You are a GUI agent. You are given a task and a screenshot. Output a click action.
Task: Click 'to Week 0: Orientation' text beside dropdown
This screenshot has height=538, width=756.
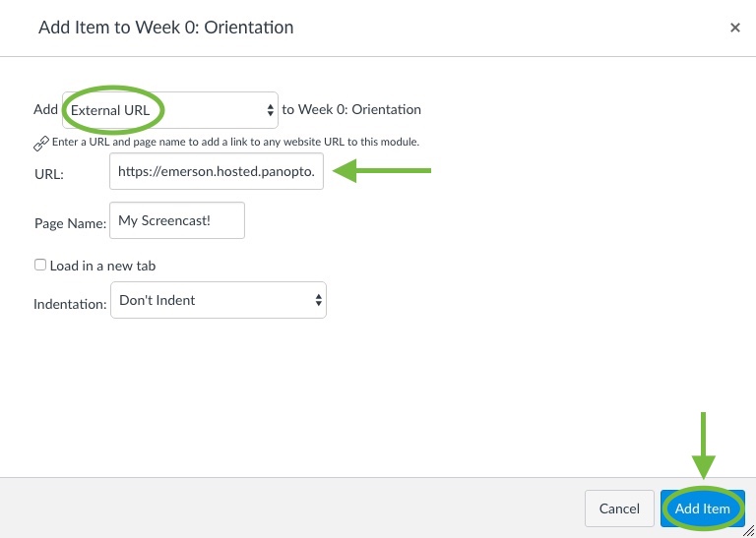coord(351,110)
